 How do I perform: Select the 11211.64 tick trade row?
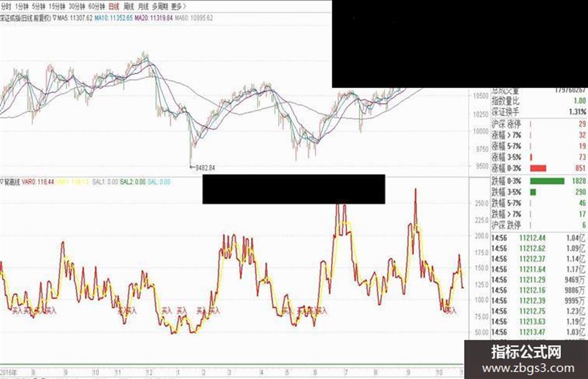(x=538, y=269)
